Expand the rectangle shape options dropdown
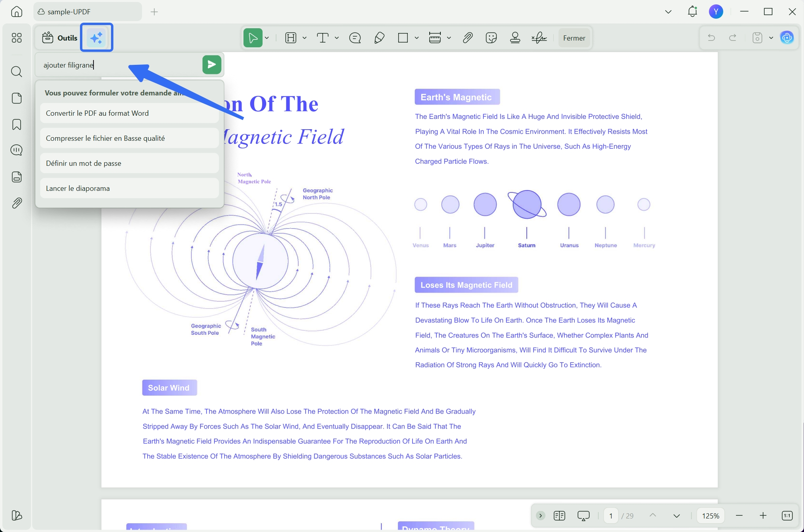This screenshot has width=804, height=532. tap(417, 38)
